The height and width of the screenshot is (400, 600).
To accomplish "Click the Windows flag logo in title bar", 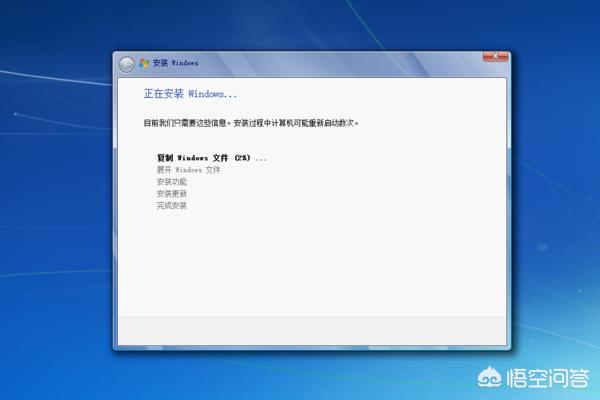I will [145, 63].
